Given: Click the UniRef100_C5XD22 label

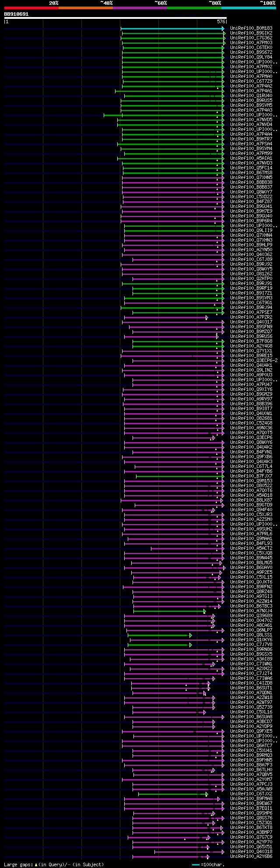Looking at the screenshot, I should pos(251,197).
